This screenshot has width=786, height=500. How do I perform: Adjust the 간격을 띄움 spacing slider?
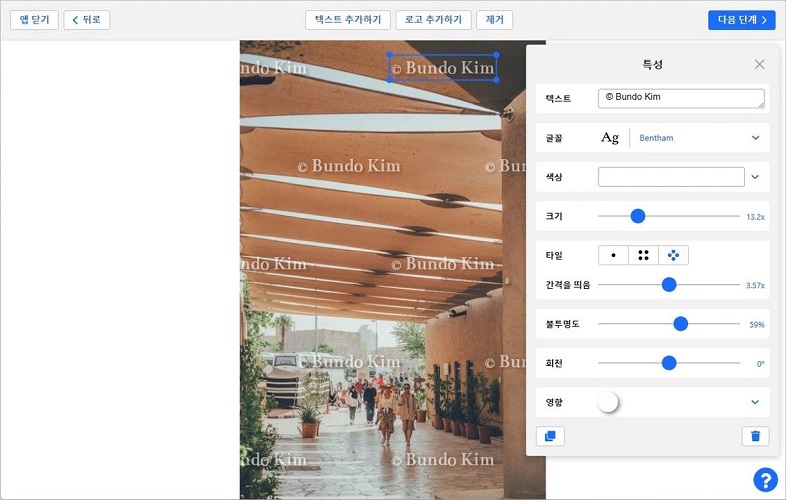pyautogui.click(x=669, y=285)
